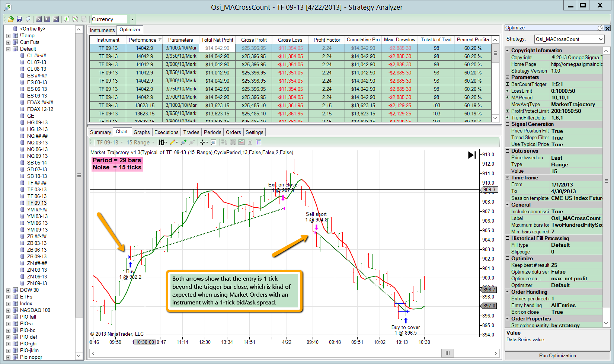This screenshot has height=364, width=614.
Task: Click the jump-to-latest-bar arrow on chart
Action: click(472, 155)
